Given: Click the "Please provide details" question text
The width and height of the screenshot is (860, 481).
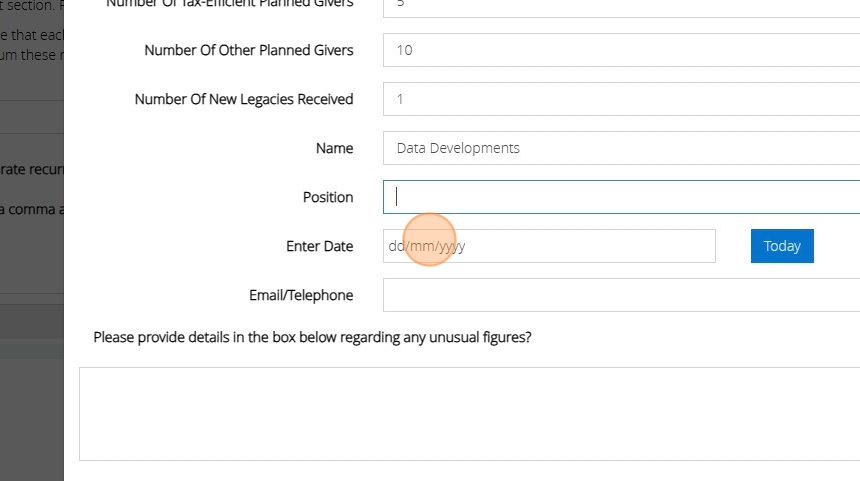Looking at the screenshot, I should 312,337.
